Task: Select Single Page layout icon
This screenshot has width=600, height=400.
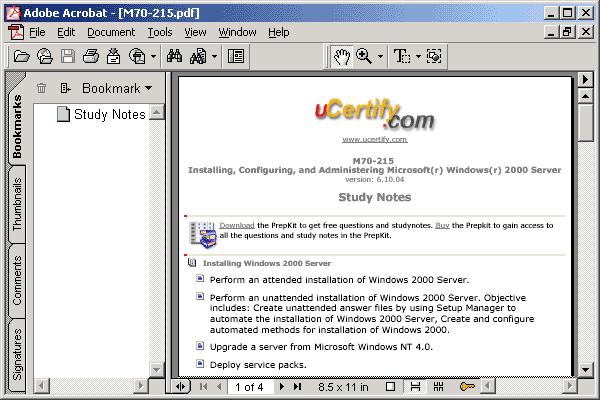Action: point(390,387)
